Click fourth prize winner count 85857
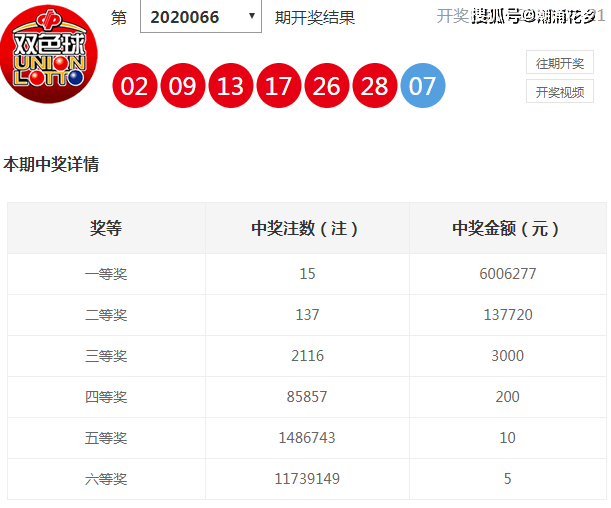The height and width of the screenshot is (508, 611). pyautogui.click(x=307, y=397)
